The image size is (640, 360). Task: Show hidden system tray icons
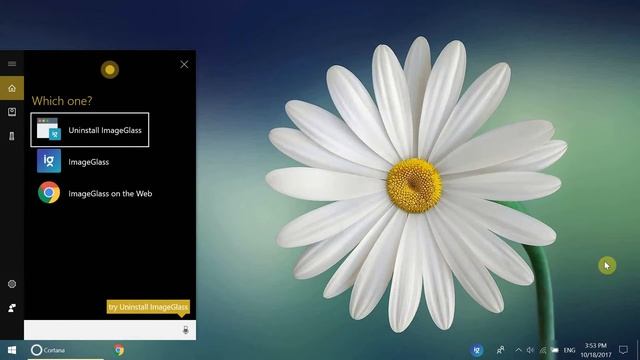[x=518, y=350]
